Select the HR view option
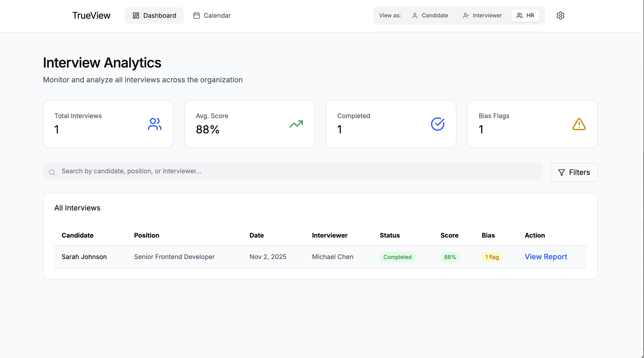The image size is (644, 358). tap(525, 16)
